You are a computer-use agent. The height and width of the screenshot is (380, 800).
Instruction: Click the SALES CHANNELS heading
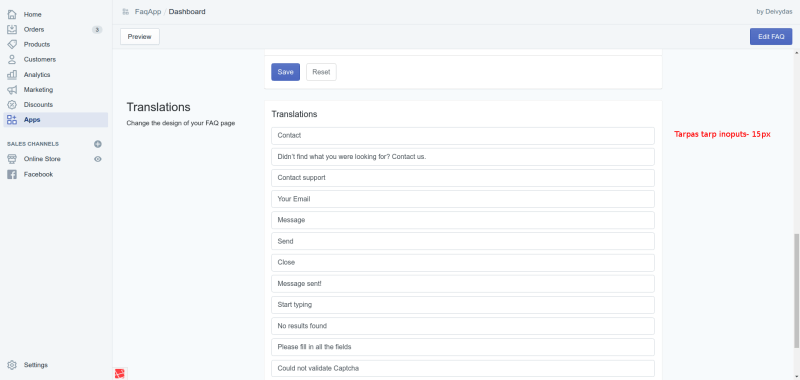(33, 144)
